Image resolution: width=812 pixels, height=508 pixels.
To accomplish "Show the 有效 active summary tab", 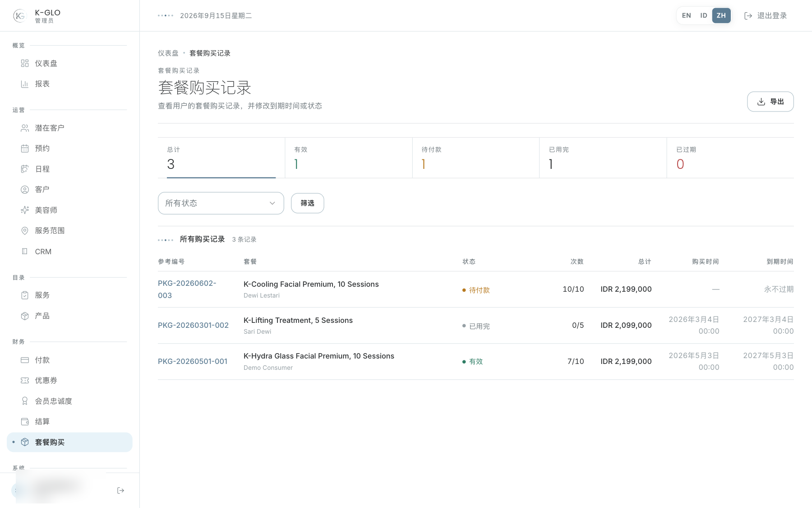I will pos(349,158).
